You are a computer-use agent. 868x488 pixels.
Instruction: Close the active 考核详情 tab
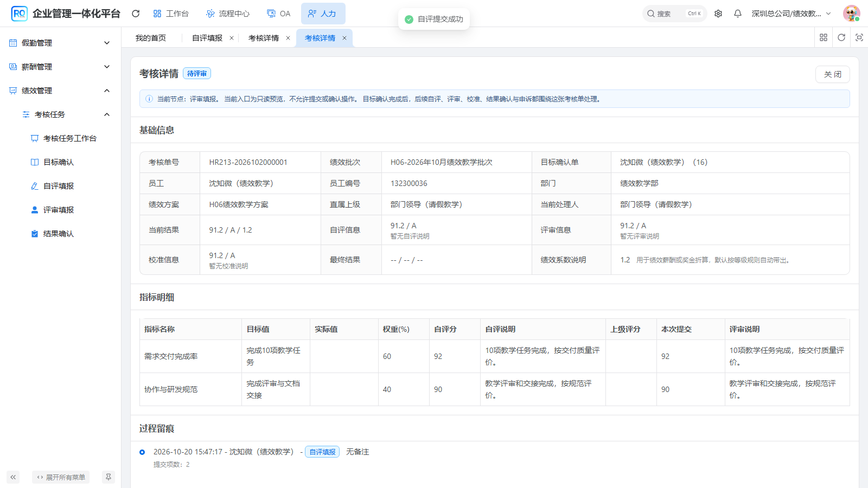pos(344,38)
